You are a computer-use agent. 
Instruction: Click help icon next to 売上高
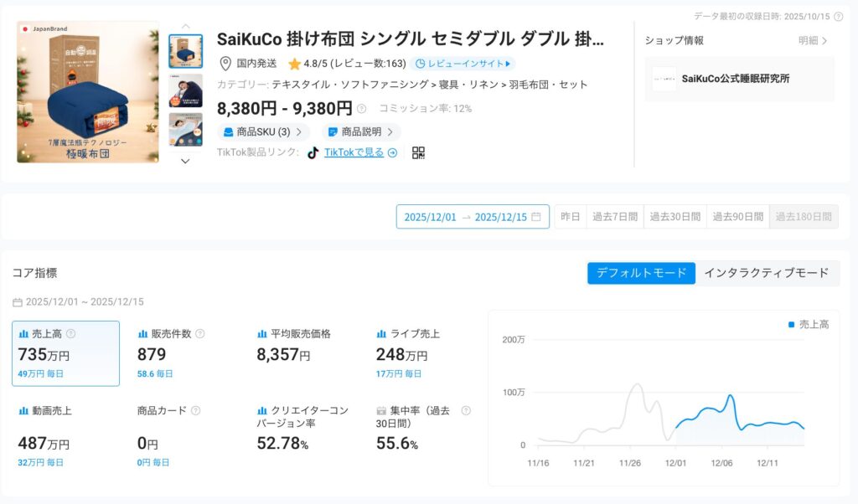(x=70, y=334)
